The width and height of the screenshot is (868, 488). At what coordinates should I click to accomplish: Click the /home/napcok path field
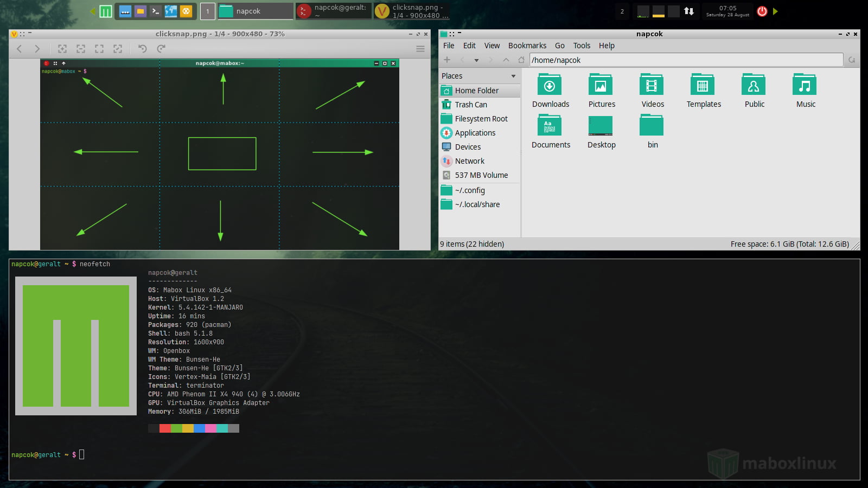pos(686,60)
